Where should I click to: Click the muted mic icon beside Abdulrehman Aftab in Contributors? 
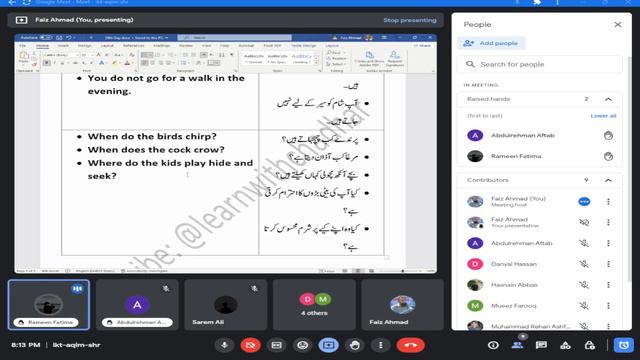pyautogui.click(x=584, y=243)
